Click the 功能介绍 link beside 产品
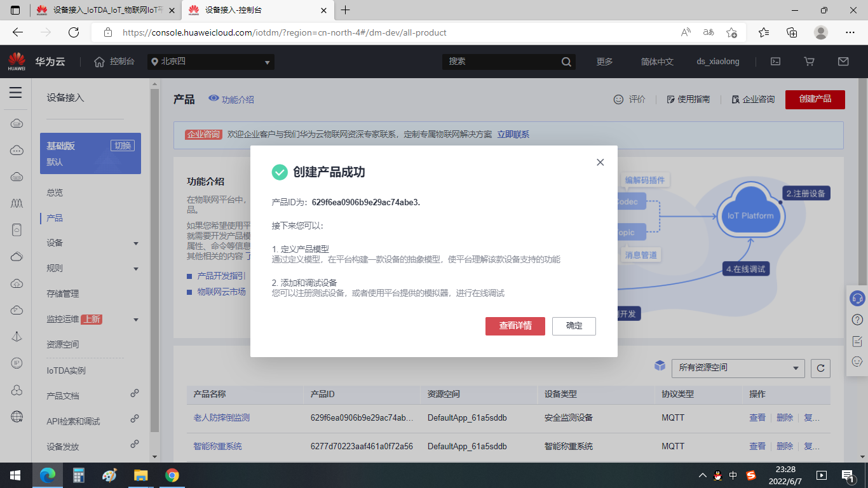Image resolution: width=868 pixels, height=488 pixels. [231, 99]
